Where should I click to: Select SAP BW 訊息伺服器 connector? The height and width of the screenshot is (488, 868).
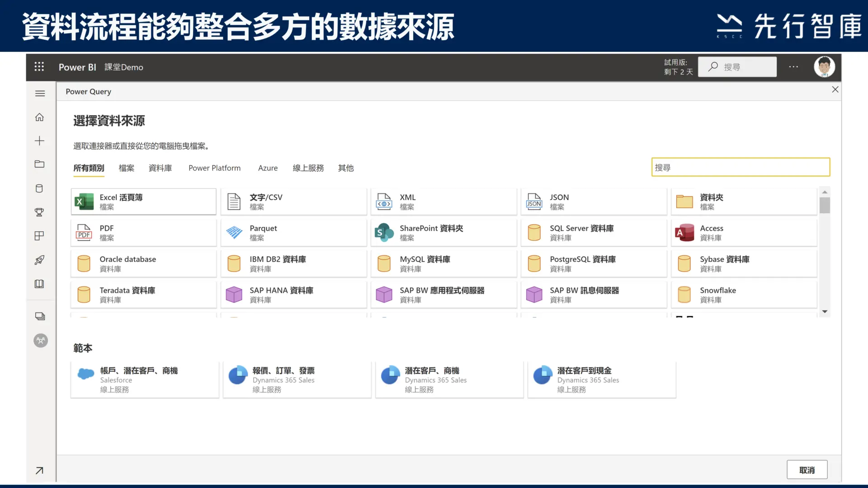[x=594, y=295]
